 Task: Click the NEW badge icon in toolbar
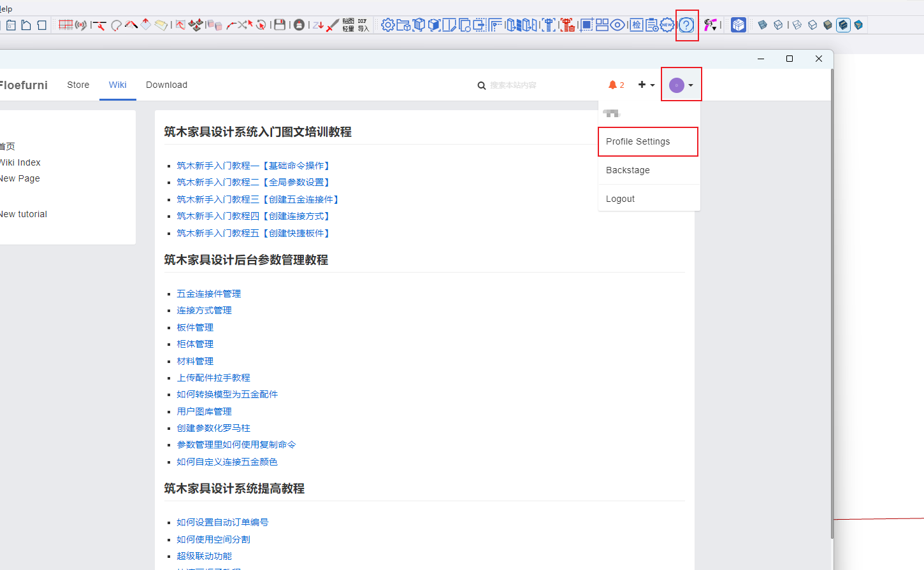[x=667, y=25]
